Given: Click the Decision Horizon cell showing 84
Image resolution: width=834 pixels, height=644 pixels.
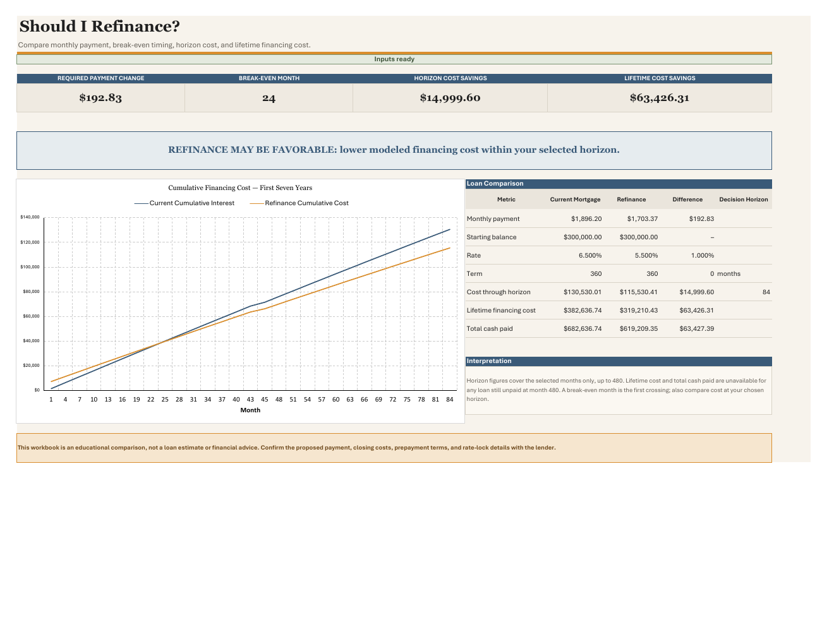Looking at the screenshot, I should [x=744, y=292].
